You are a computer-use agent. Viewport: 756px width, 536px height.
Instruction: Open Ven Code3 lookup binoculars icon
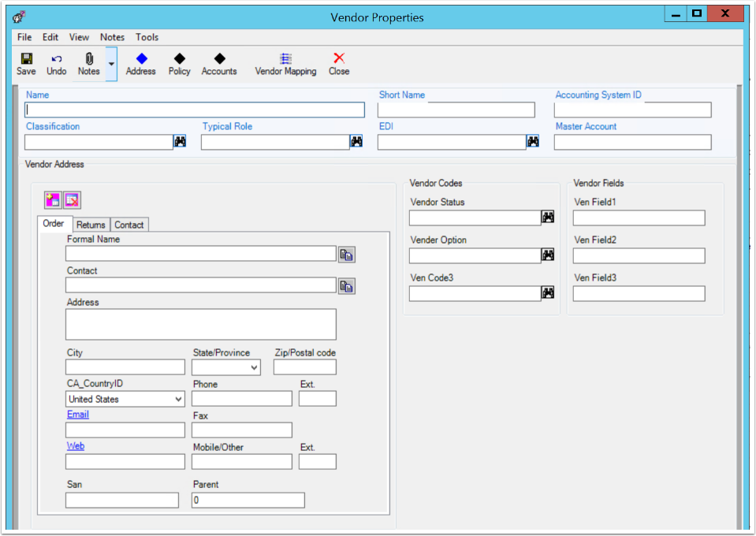click(x=548, y=292)
